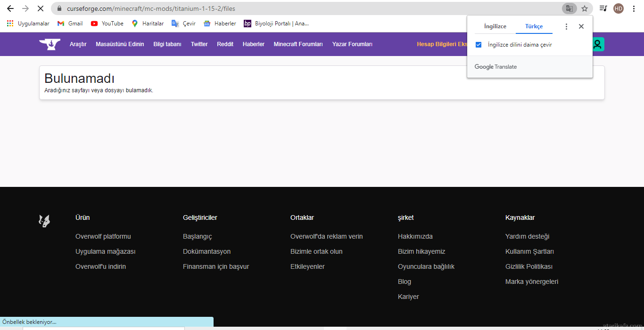The width and height of the screenshot is (644, 330).
Task: Toggle 'İngilizce dilini daima çevir' checkbox
Action: pos(479,45)
